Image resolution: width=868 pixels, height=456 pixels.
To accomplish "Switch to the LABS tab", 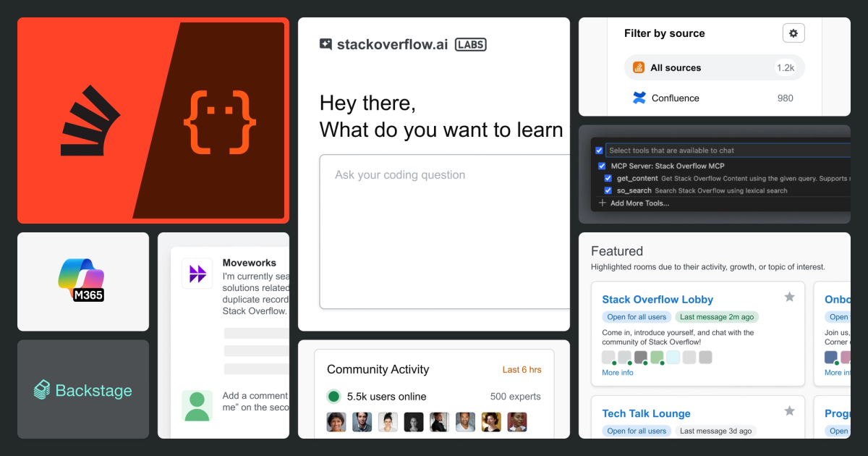I will point(470,43).
